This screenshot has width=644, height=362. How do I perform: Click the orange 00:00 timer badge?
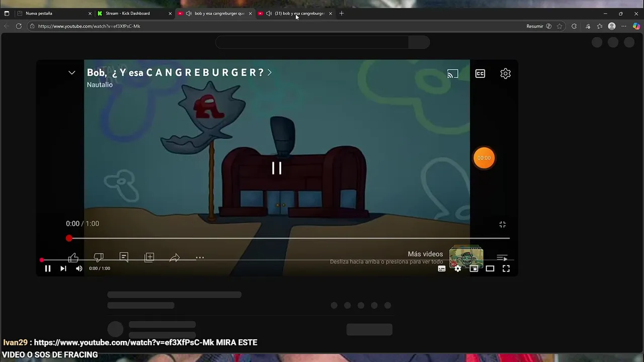point(484,158)
